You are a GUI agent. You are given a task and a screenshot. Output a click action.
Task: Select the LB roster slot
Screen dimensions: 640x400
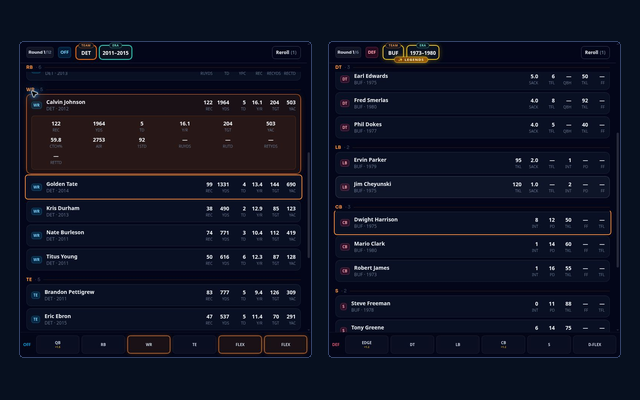pyautogui.click(x=458, y=344)
